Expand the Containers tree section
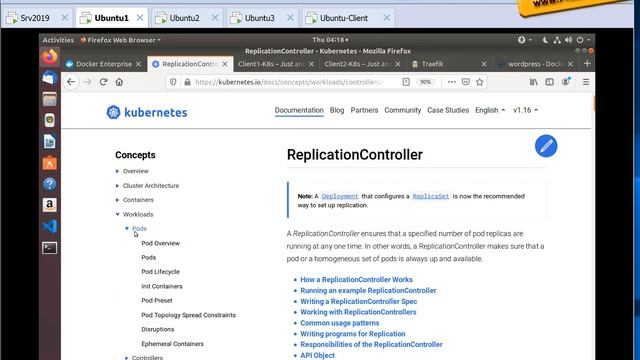The width and height of the screenshot is (640, 360). [x=117, y=200]
